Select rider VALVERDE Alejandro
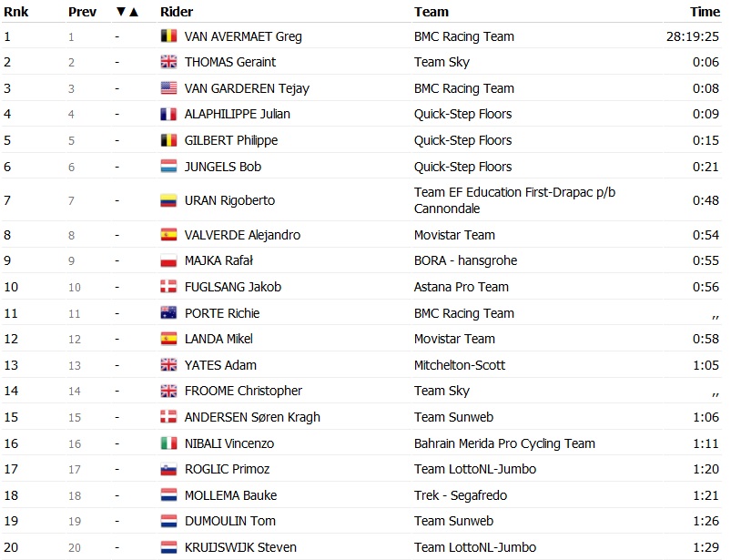This screenshot has height=560, width=731. pos(242,235)
